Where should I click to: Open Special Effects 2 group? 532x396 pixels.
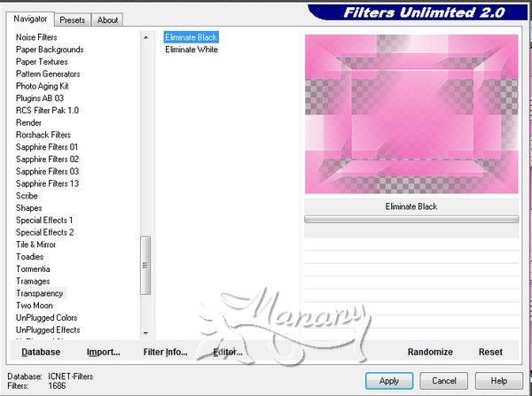45,233
